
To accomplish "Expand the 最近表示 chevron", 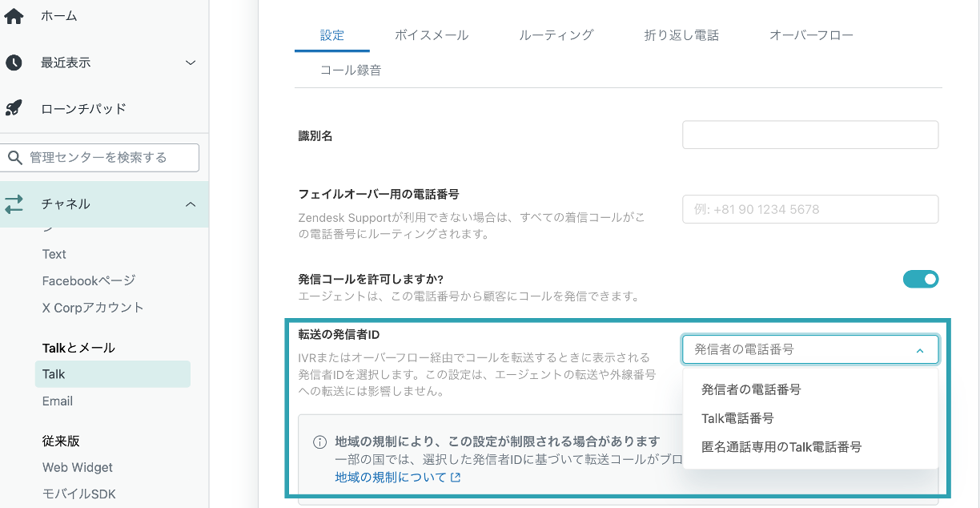I will point(191,62).
